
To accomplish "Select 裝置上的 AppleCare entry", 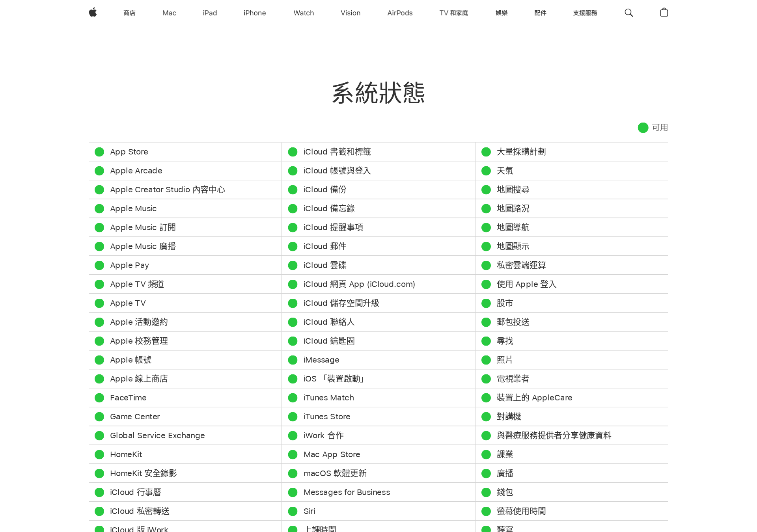I will tap(534, 398).
